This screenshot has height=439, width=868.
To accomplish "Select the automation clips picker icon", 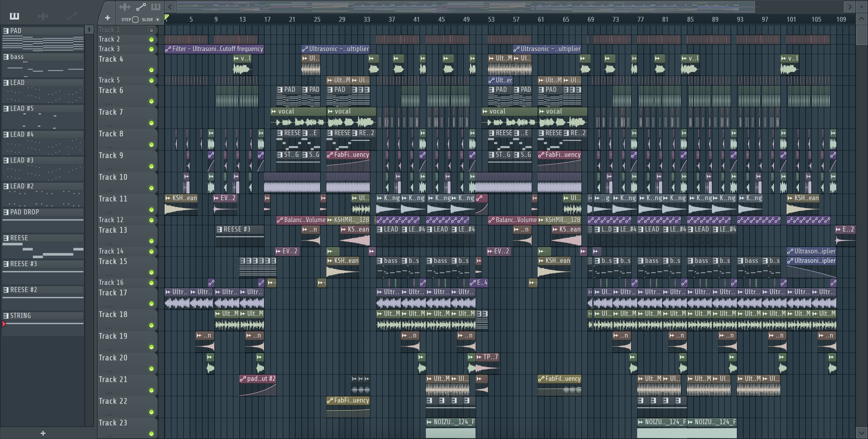I will pyautogui.click(x=72, y=16).
